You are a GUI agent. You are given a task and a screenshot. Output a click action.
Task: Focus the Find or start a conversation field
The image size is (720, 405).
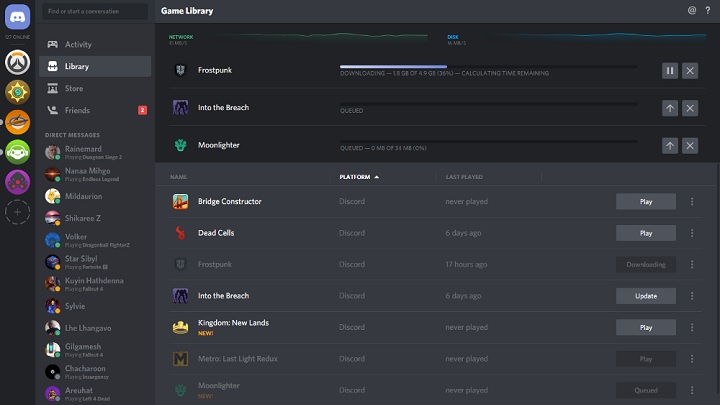click(x=95, y=11)
